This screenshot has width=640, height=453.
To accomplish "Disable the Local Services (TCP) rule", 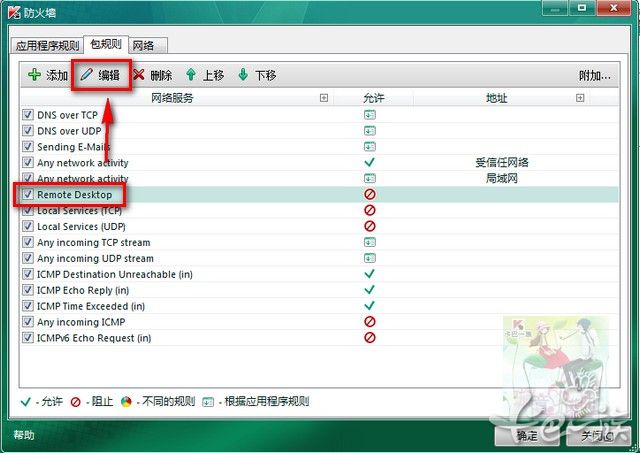I will point(28,210).
